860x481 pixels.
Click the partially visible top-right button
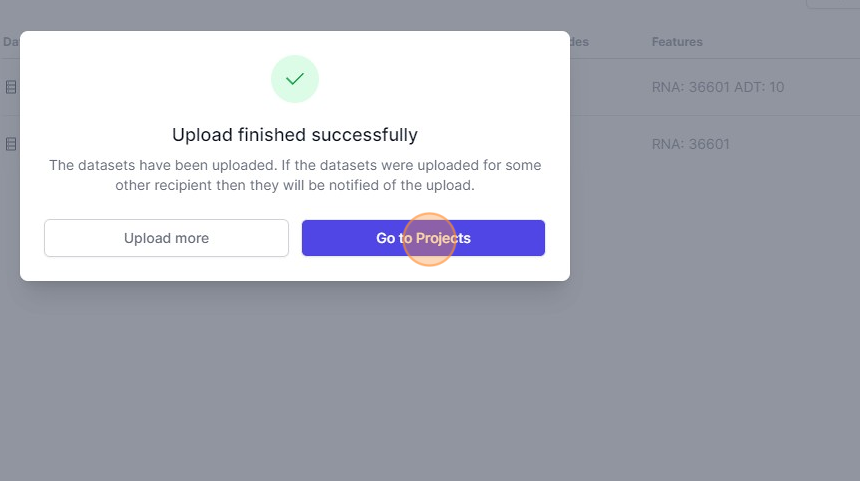click(x=833, y=4)
